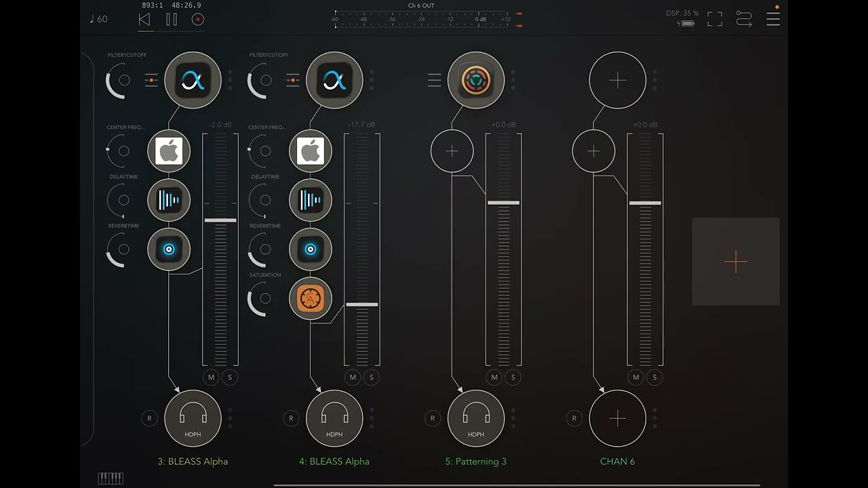The image size is (868, 488).
Task: Start recording
Action: click(x=198, y=20)
